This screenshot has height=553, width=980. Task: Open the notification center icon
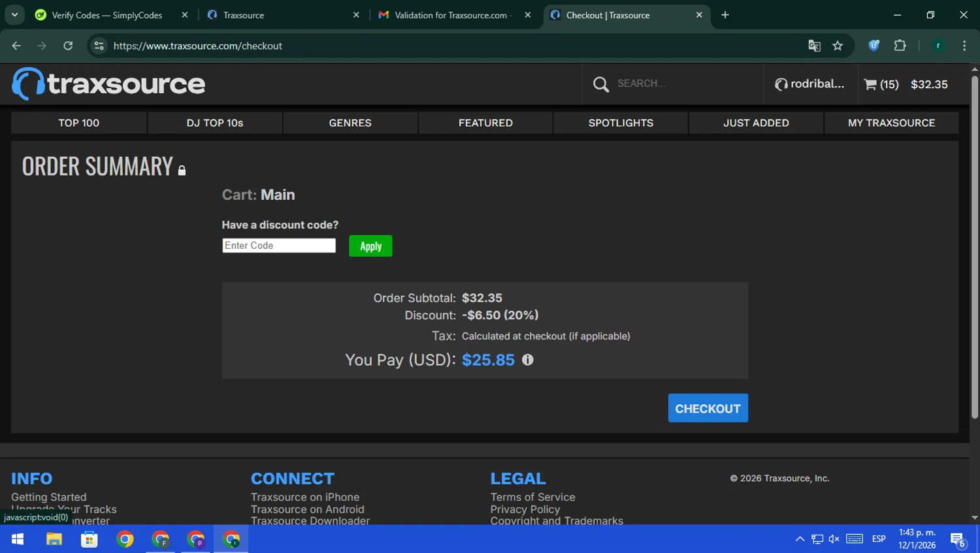coord(958,540)
